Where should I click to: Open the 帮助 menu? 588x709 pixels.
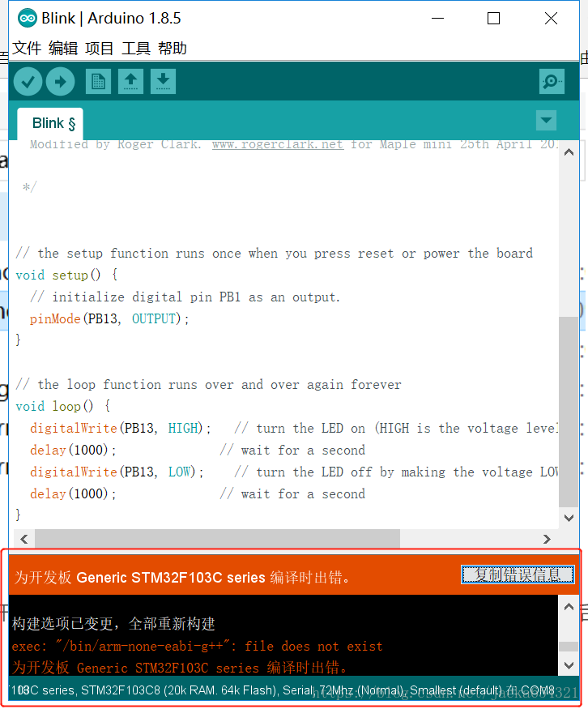pyautogui.click(x=173, y=48)
